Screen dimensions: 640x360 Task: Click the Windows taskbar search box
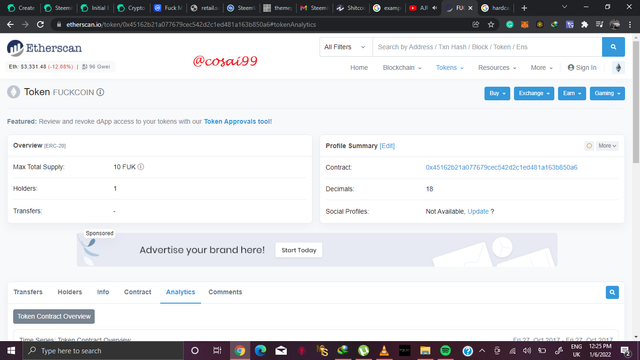[x=103, y=351]
